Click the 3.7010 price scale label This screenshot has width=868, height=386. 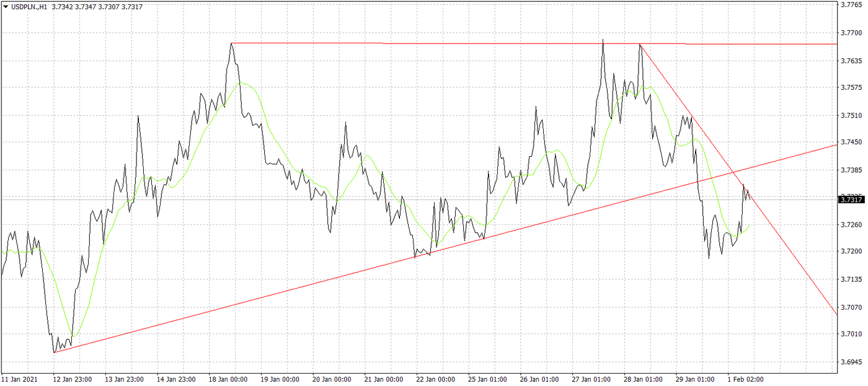851,335
